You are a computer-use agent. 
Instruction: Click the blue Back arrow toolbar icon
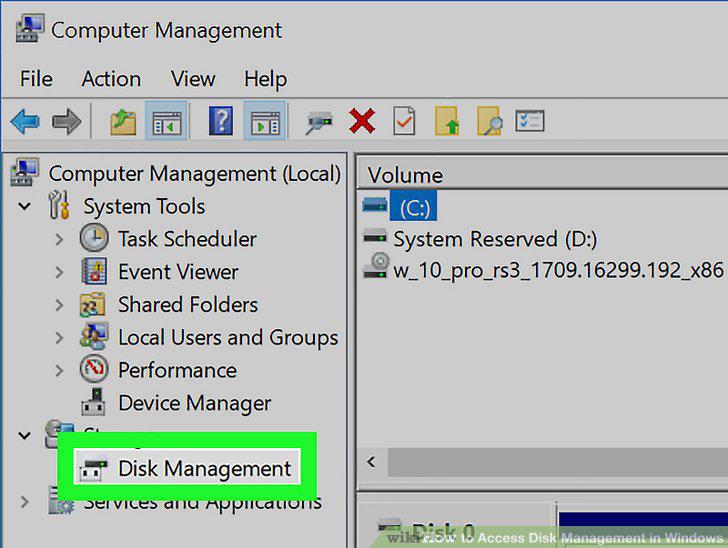(25, 122)
